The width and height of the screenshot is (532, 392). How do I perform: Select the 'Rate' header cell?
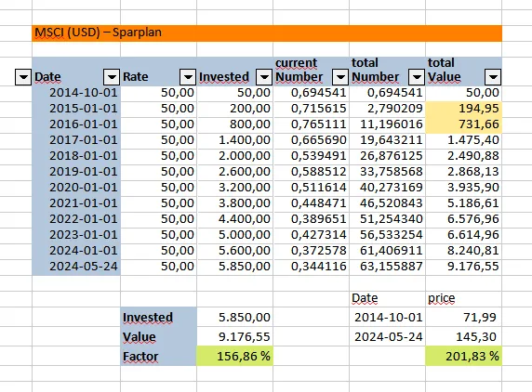pos(158,72)
